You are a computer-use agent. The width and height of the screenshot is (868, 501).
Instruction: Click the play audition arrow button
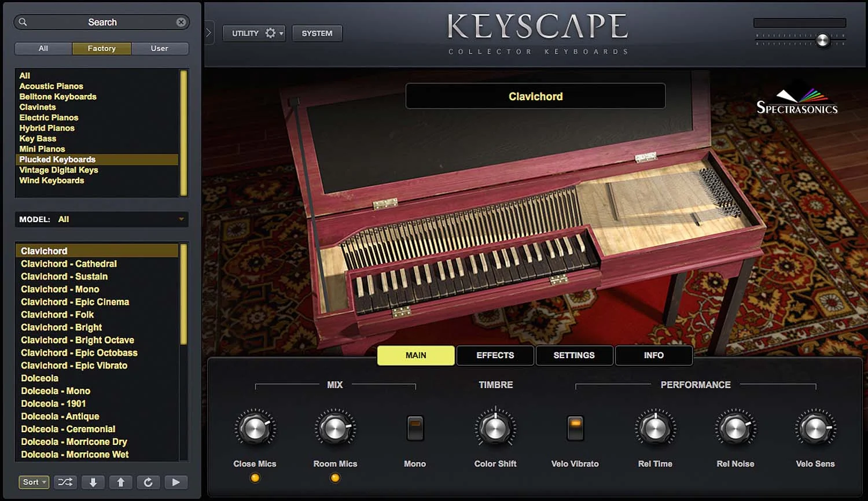pyautogui.click(x=176, y=482)
